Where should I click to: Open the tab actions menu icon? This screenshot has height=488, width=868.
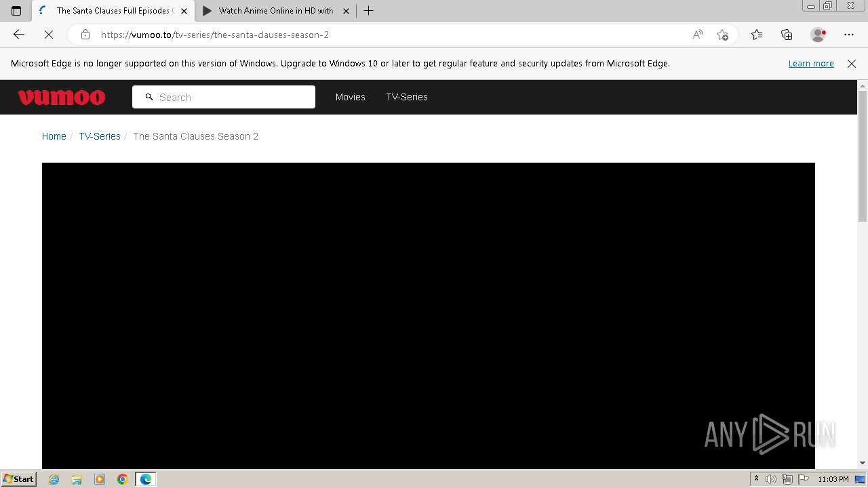coord(16,11)
